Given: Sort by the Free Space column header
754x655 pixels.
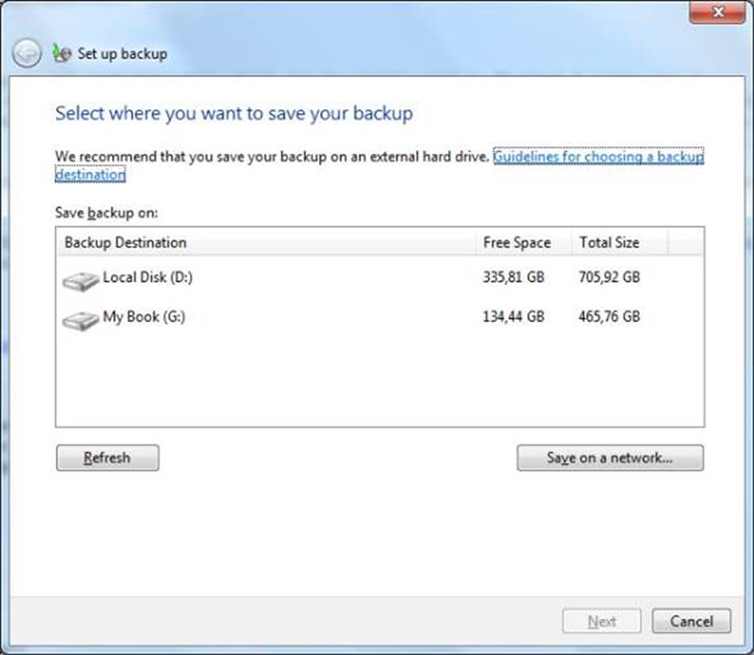Looking at the screenshot, I should (x=516, y=242).
